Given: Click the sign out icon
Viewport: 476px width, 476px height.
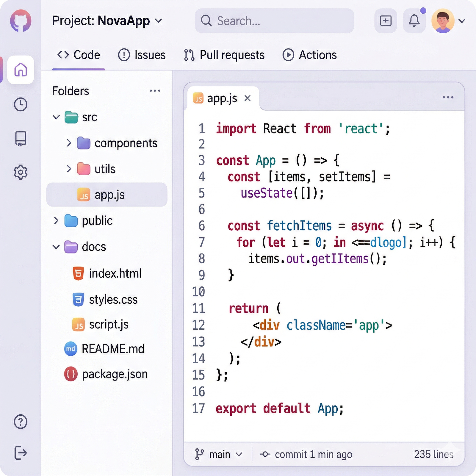Looking at the screenshot, I should pyautogui.click(x=21, y=453).
